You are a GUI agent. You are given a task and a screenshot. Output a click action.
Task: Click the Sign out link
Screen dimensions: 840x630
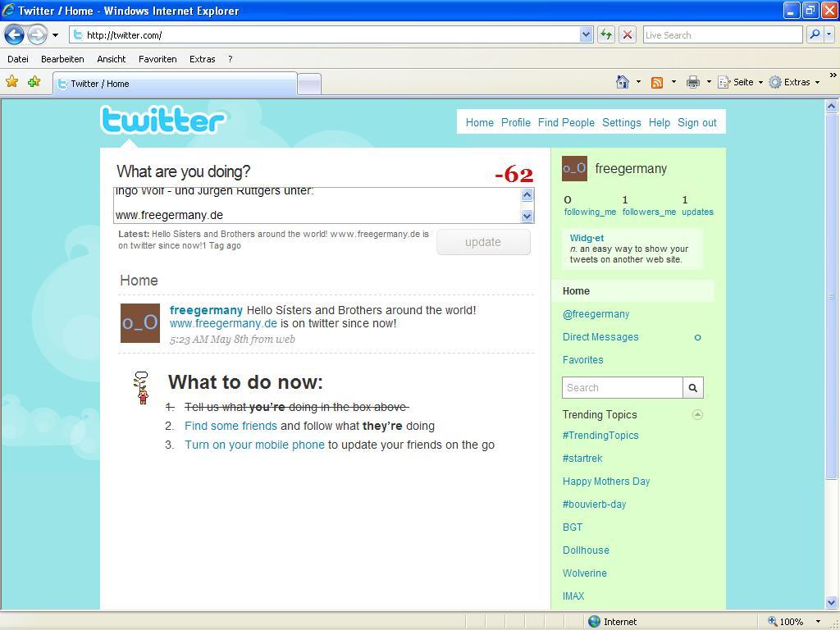pyautogui.click(x=697, y=123)
